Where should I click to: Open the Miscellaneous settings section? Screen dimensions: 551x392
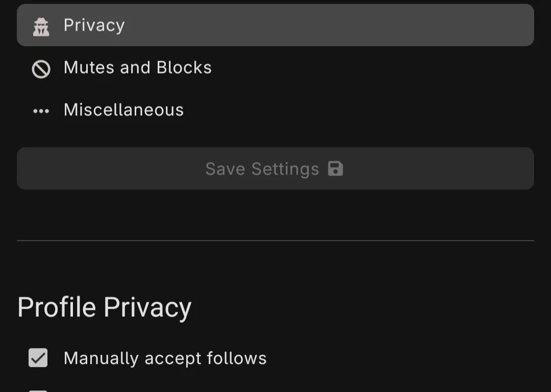point(275,110)
